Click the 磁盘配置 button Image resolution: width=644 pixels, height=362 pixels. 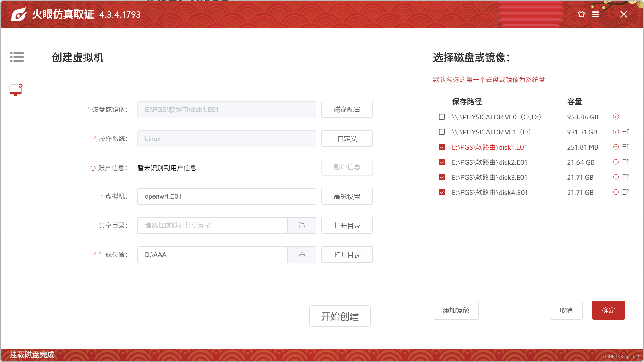point(347,110)
